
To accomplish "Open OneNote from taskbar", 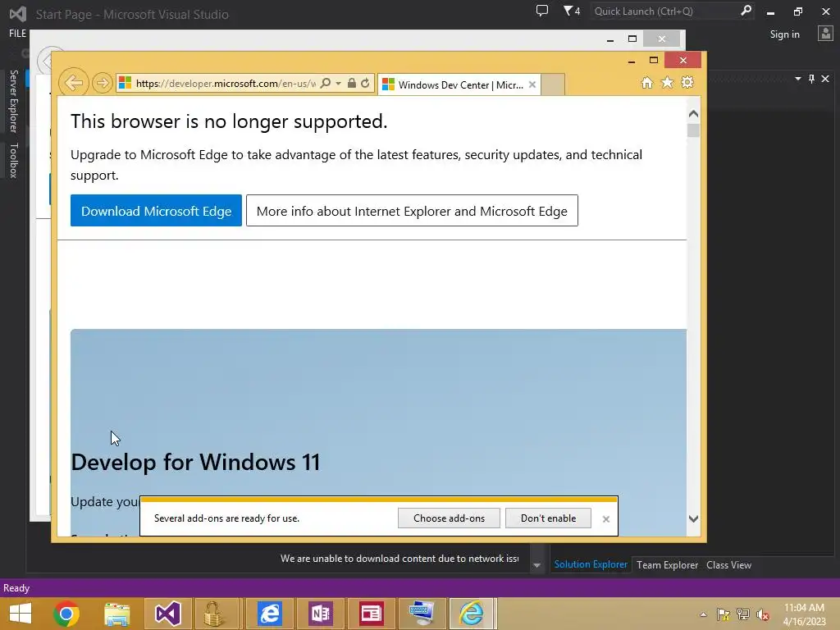I will (x=321, y=614).
